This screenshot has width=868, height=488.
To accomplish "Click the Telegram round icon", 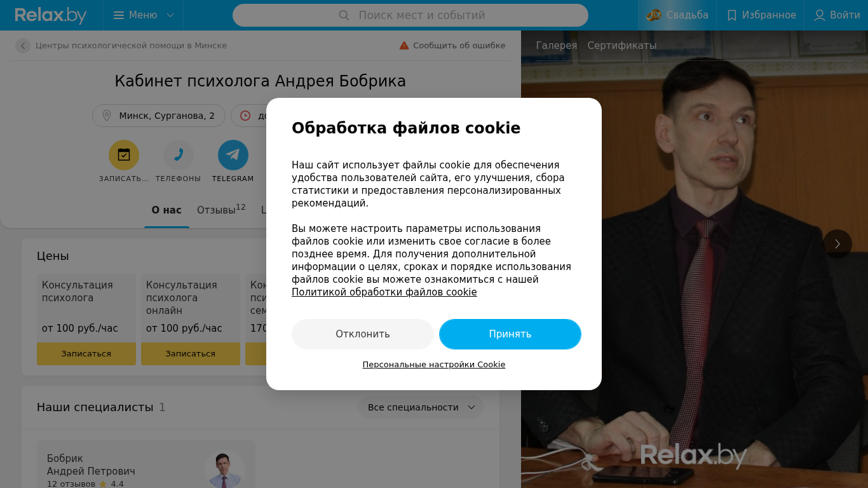I will (233, 155).
